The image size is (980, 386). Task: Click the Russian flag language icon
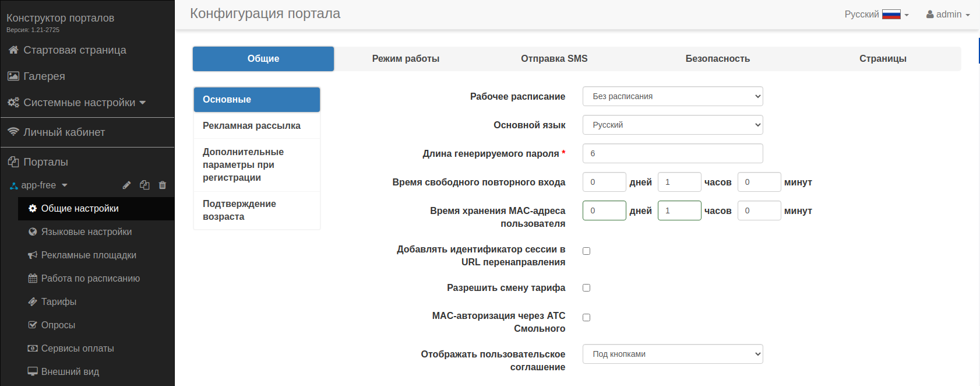pyautogui.click(x=891, y=15)
